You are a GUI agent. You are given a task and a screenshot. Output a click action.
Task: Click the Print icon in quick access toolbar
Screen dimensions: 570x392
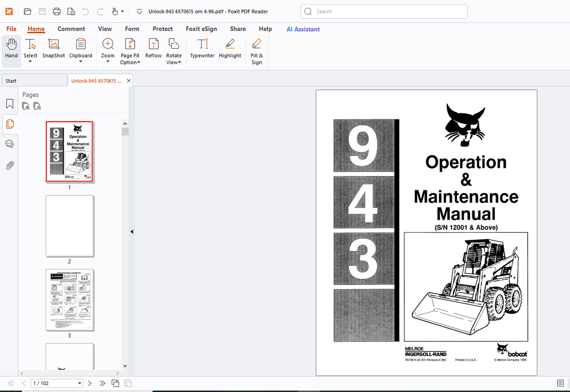(57, 11)
